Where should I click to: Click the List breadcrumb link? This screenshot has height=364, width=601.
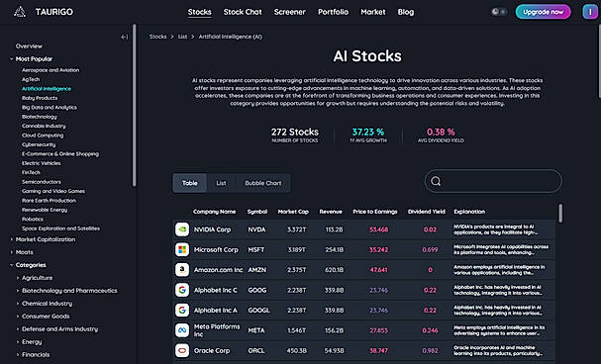[182, 37]
